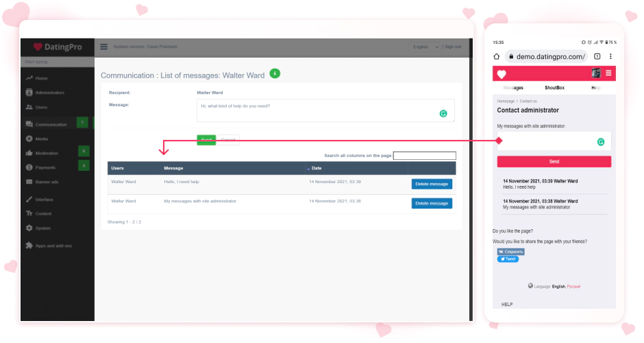The height and width of the screenshot is (343, 644).
Task: Open Apps and add-ons section
Action: 49,246
